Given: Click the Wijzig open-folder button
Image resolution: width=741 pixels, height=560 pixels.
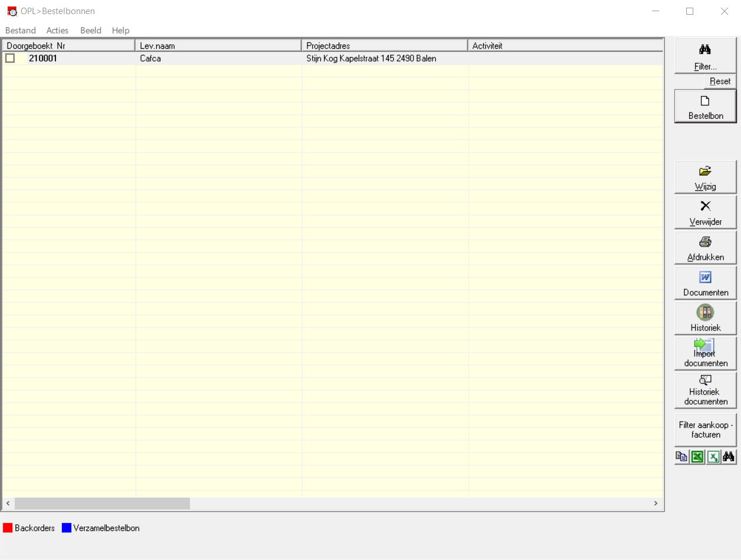Looking at the screenshot, I should [x=705, y=177].
